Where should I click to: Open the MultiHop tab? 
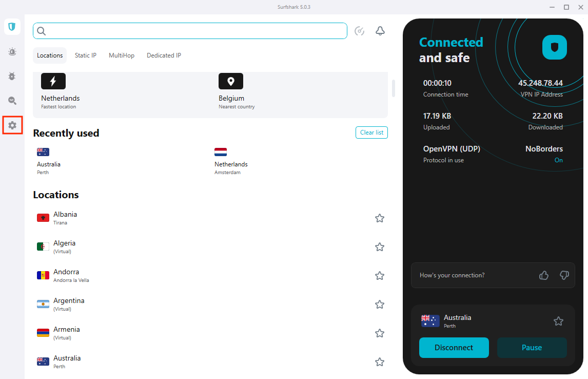122,55
